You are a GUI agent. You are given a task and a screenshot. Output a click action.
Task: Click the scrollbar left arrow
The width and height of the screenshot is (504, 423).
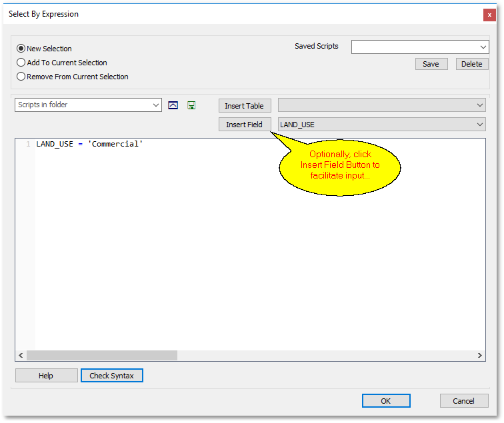(x=21, y=355)
